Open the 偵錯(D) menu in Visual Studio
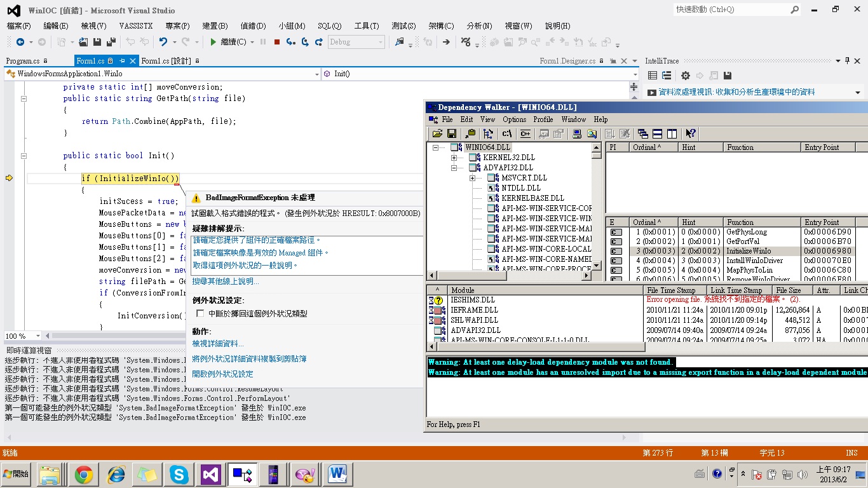Screen dimensions: 868x488 pos(253,26)
